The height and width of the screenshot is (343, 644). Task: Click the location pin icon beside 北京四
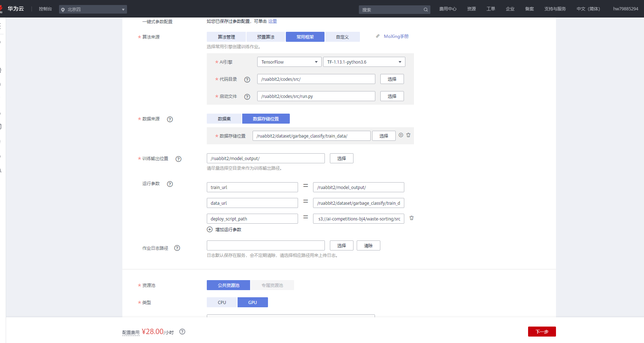tap(63, 10)
